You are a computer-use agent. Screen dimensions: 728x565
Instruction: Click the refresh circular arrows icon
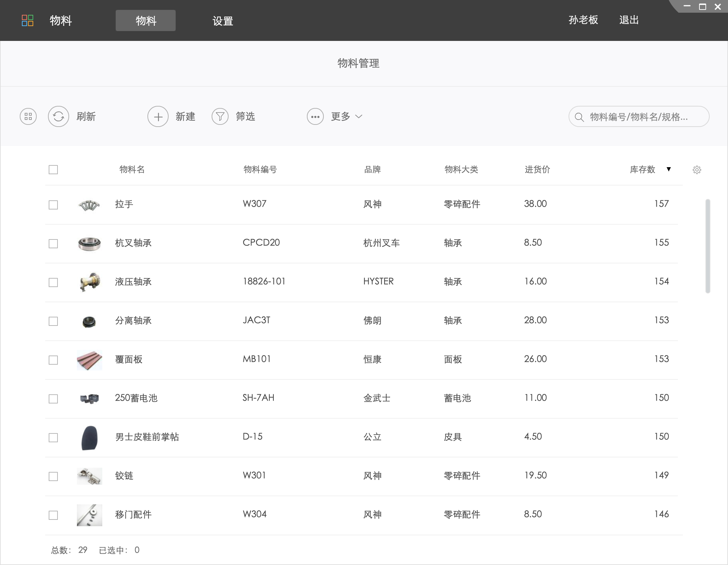point(59,116)
